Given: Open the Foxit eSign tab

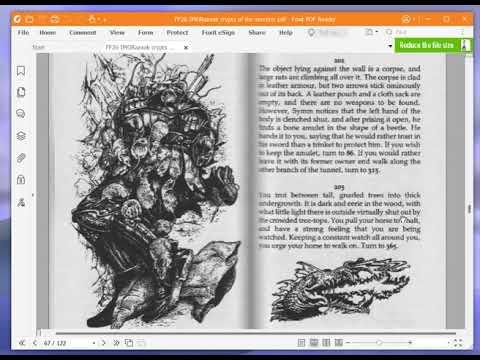Looking at the screenshot, I should click(218, 32).
